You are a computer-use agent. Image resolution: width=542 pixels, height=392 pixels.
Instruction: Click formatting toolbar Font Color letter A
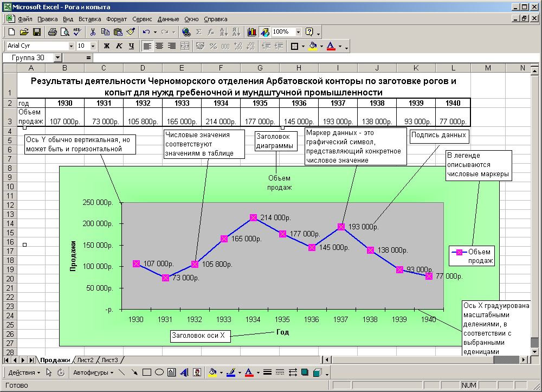pos(331,46)
